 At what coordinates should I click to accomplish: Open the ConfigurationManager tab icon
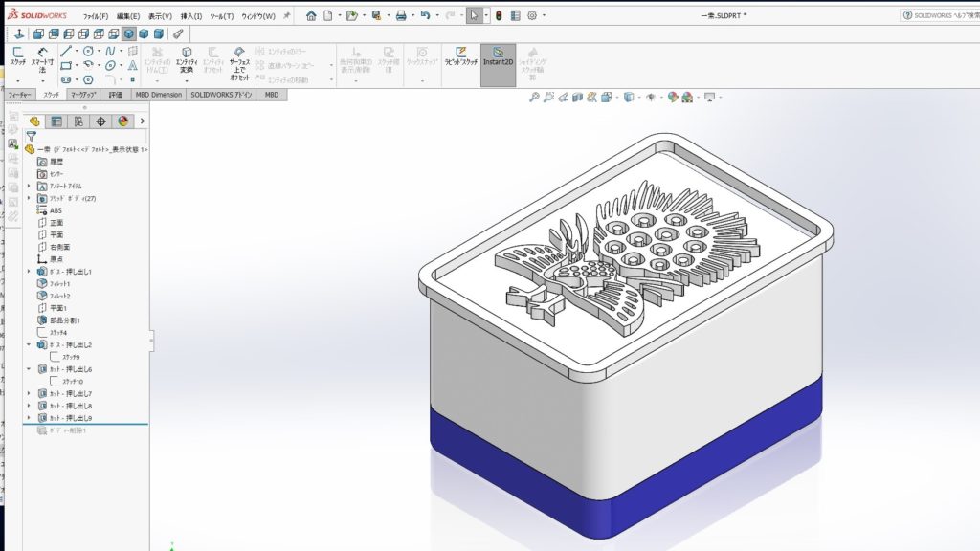click(x=78, y=121)
